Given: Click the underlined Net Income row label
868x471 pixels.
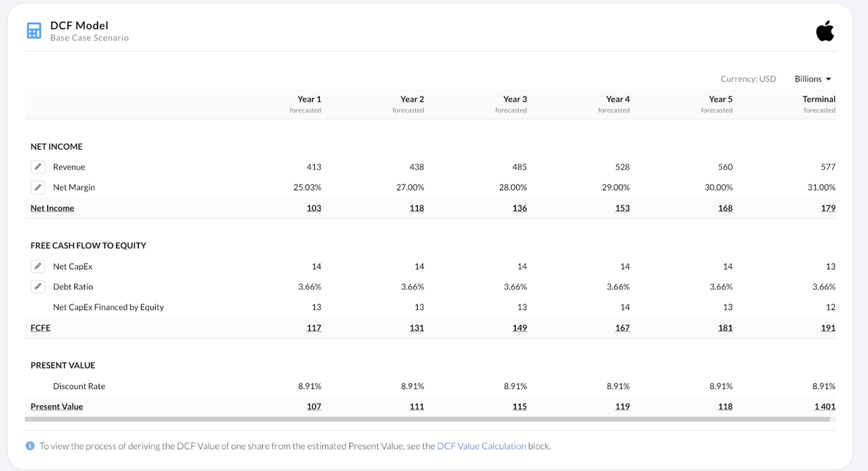Looking at the screenshot, I should tap(52, 208).
